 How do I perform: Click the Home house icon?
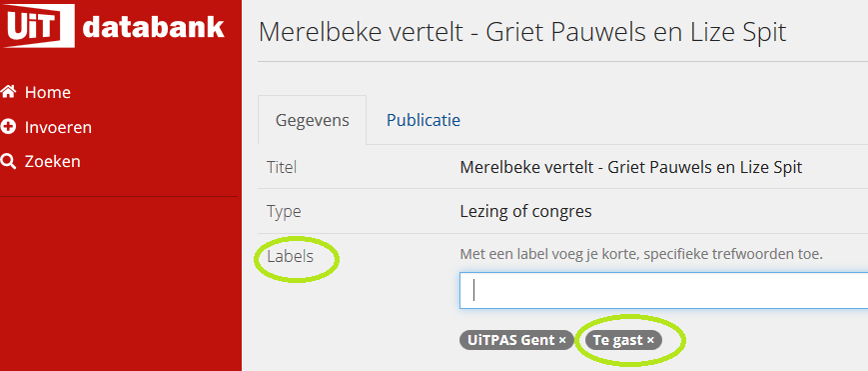point(8,92)
